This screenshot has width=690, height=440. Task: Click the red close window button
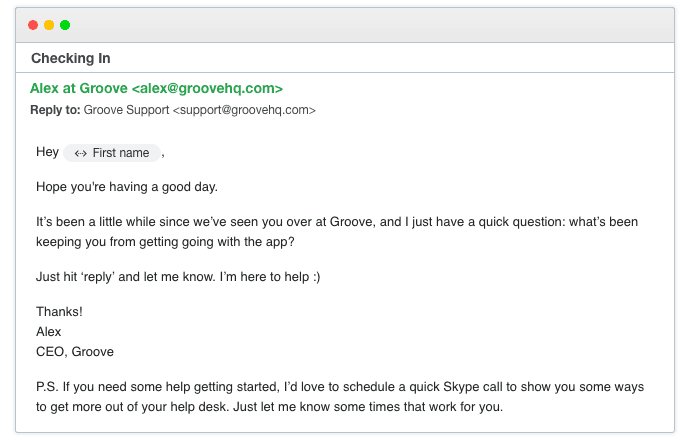33,25
